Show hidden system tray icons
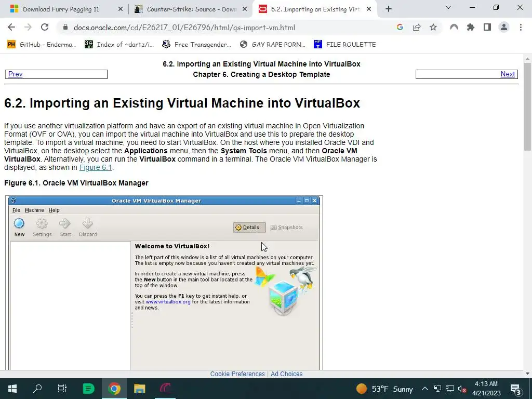 (x=425, y=389)
